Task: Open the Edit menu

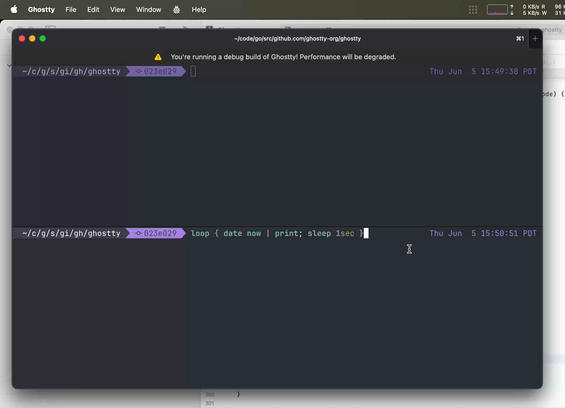Action: tap(93, 10)
